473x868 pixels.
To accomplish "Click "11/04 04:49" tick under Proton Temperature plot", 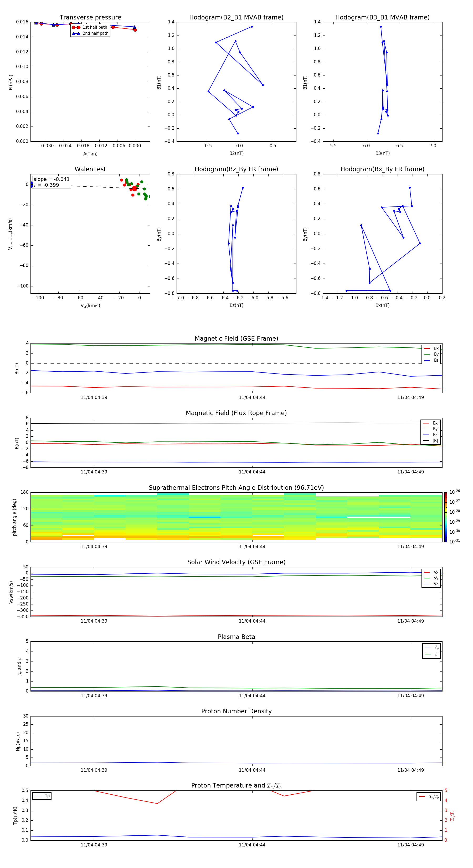I will [x=410, y=845].
